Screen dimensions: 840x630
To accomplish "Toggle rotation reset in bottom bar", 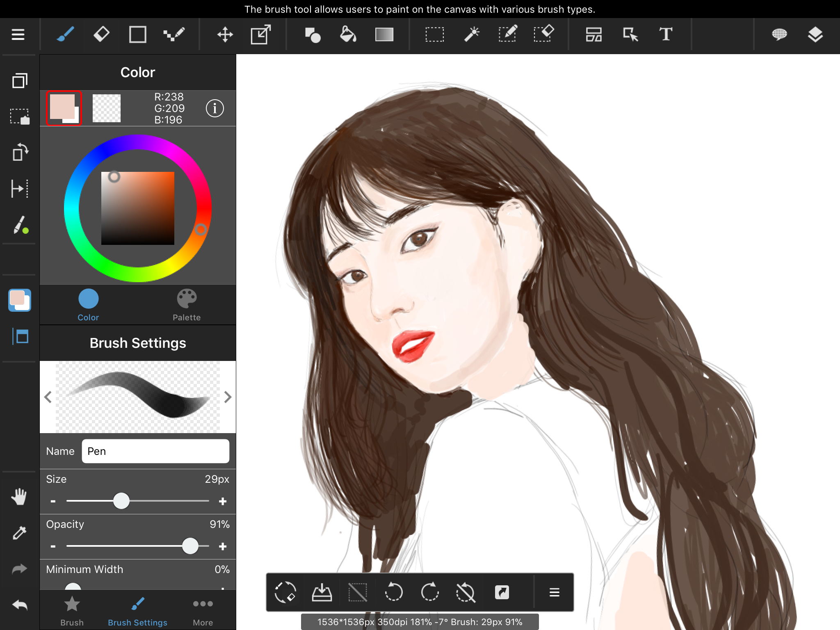I will pyautogui.click(x=466, y=592).
